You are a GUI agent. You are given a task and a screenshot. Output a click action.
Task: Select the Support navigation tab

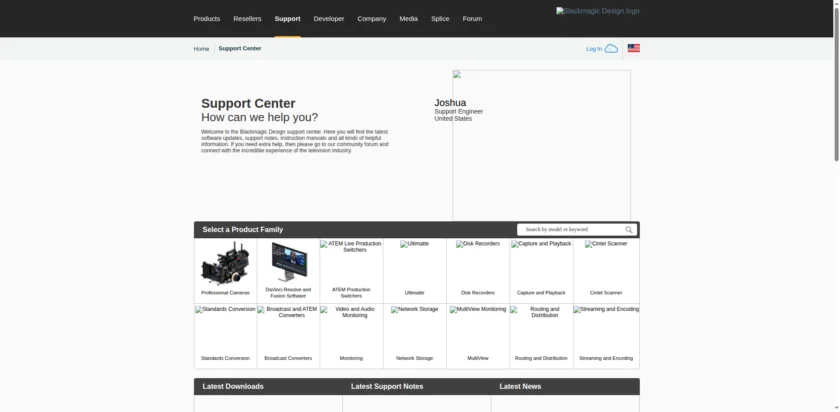coord(287,19)
